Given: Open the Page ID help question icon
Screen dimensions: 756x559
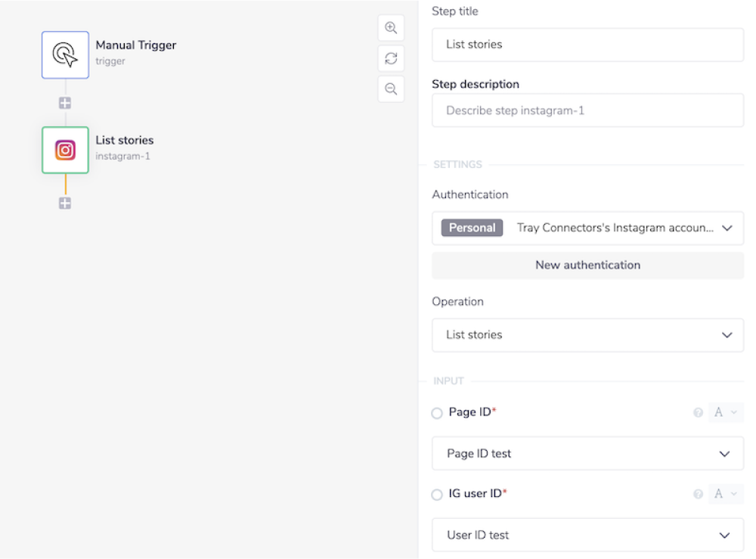Looking at the screenshot, I should click(699, 413).
